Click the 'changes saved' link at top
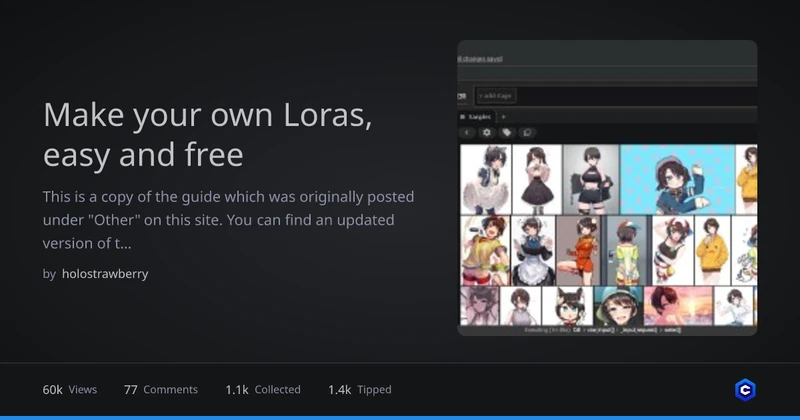The image size is (800, 420). click(x=480, y=59)
